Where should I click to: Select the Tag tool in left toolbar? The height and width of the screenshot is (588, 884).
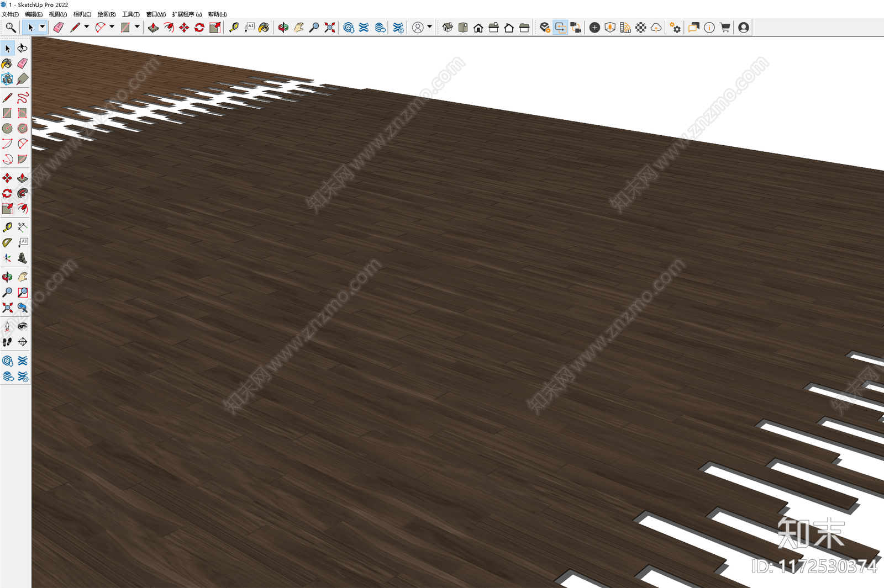pyautogui.click(x=23, y=79)
